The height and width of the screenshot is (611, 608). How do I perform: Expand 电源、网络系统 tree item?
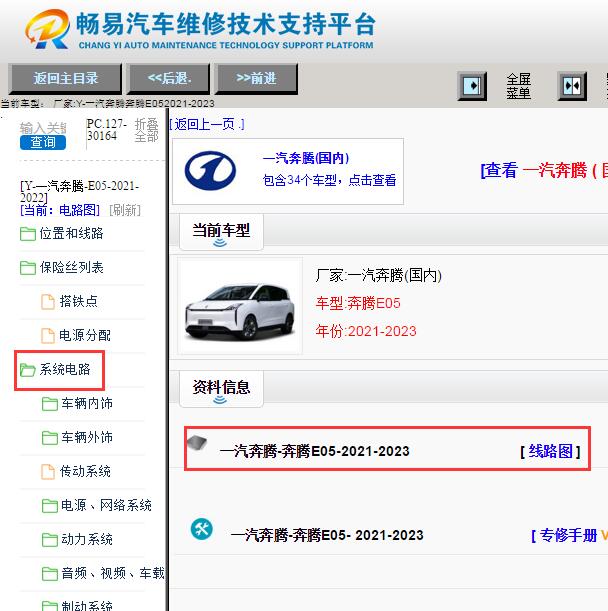(x=106, y=506)
